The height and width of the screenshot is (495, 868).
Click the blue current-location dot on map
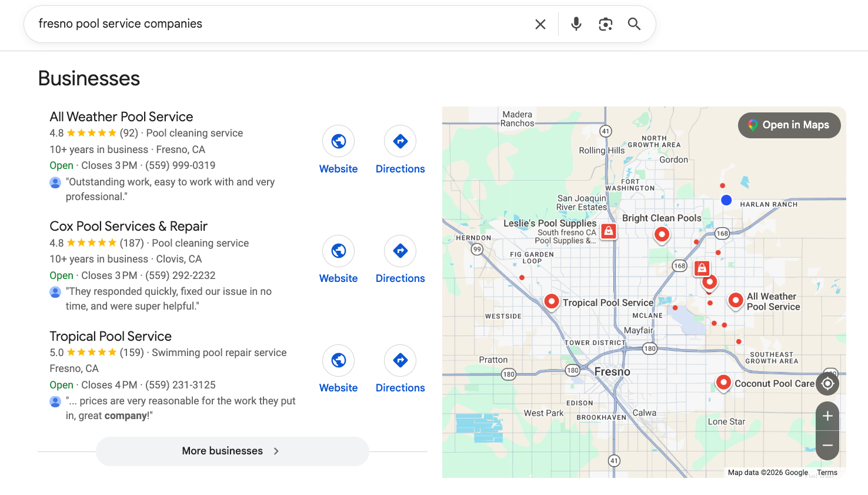[726, 200]
